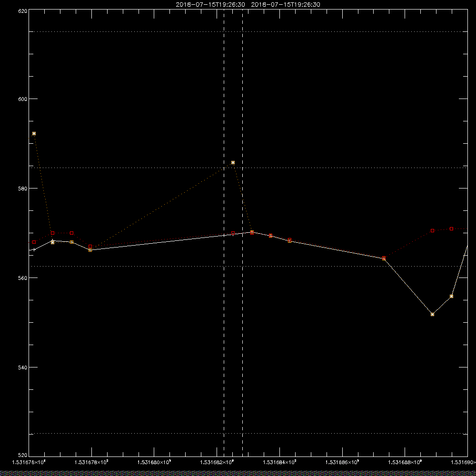Click the 1.531686×10⁹ x-axis label
This screenshot has width=476, height=476.
342,462
